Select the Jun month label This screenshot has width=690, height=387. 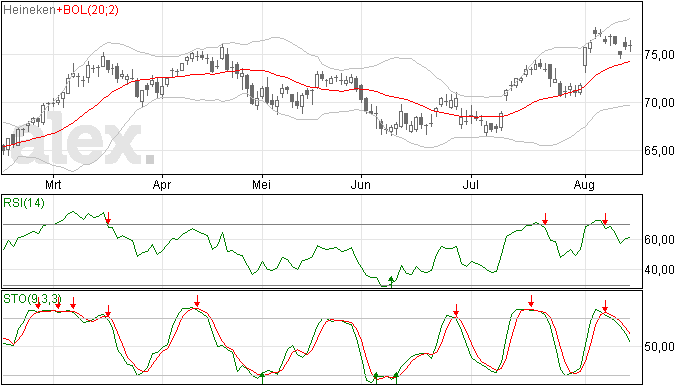coord(360,184)
